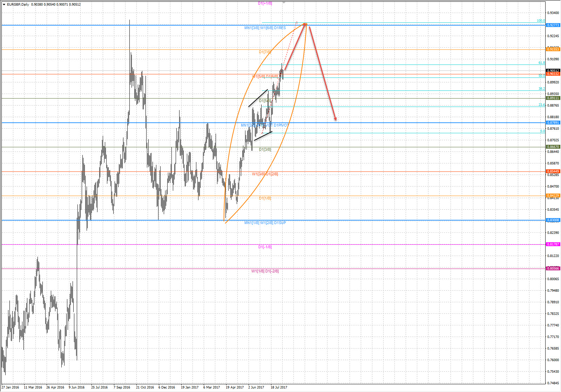Click the magenta 0.81787 price tag
This screenshot has width=561, height=392.
553,244
